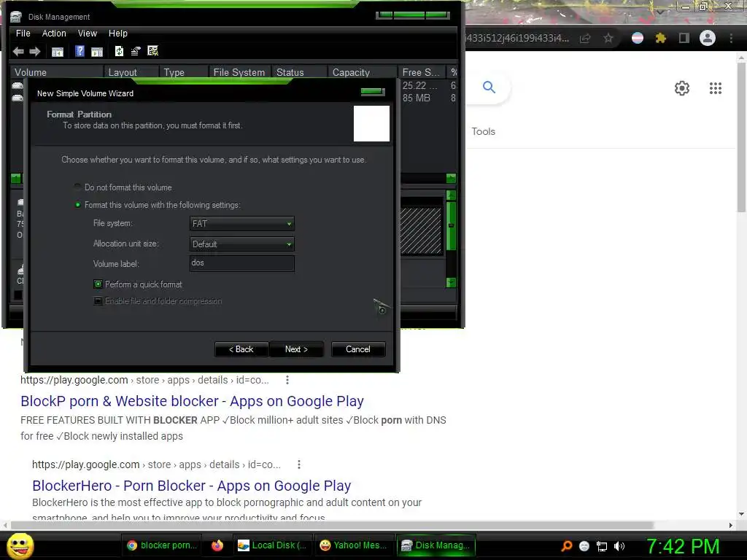Screen dimensions: 747x560
Task: Click the network icon in the system tray
Action: (x=602, y=546)
